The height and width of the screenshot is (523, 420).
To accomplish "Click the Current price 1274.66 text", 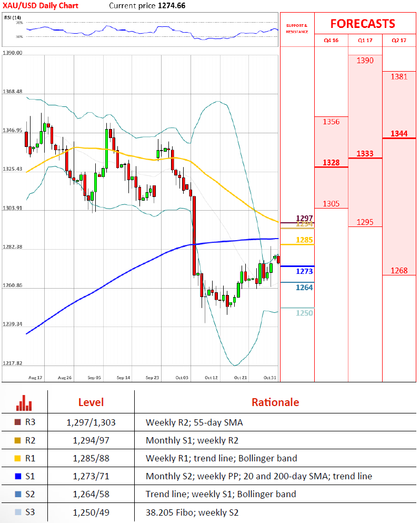I will pyautogui.click(x=147, y=6).
